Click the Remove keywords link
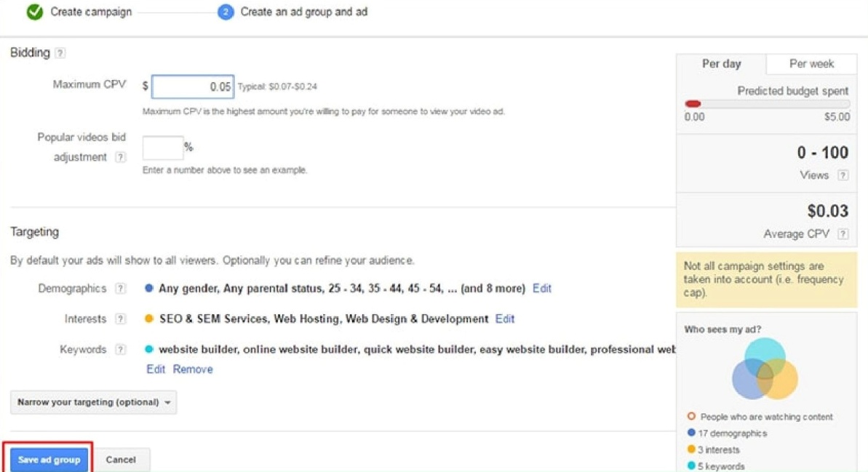868x472 pixels. click(193, 369)
